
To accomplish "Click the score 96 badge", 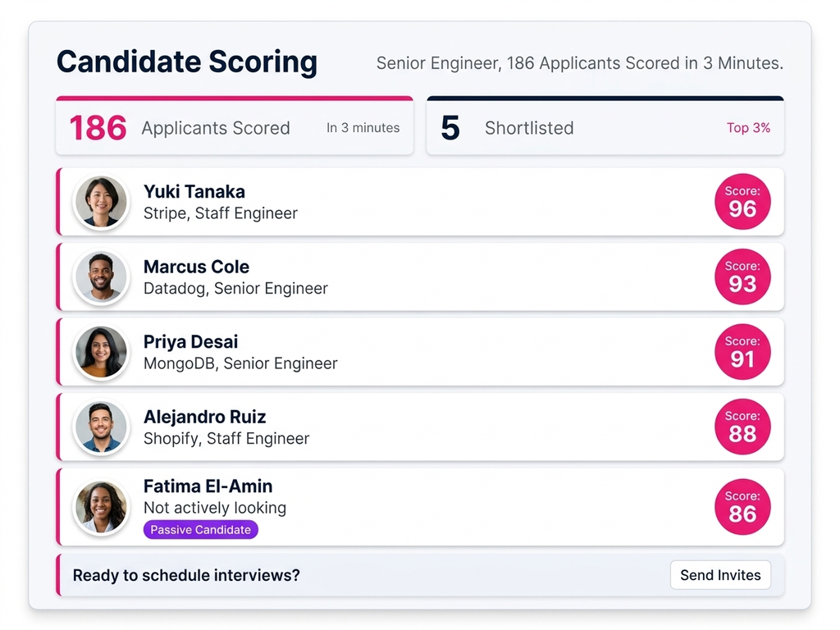I will coord(742,202).
